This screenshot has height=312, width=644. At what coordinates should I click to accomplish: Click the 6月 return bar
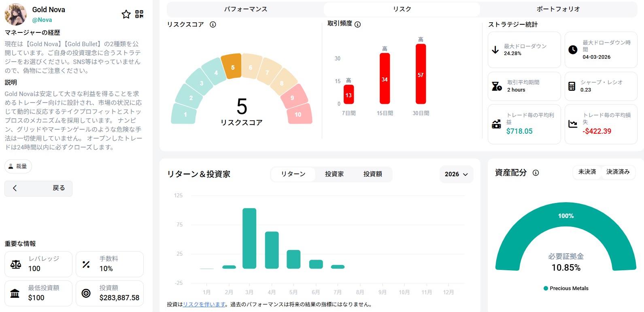tap(316, 264)
